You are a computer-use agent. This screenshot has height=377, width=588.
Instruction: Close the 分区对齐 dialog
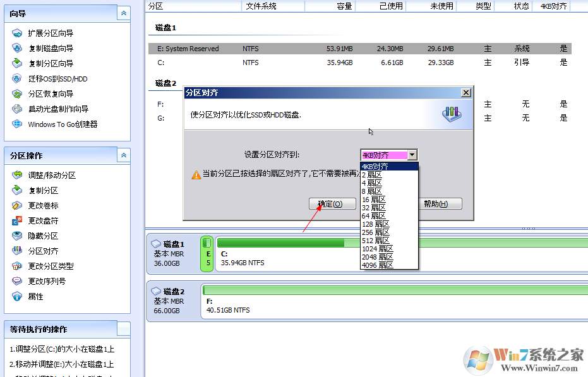466,92
